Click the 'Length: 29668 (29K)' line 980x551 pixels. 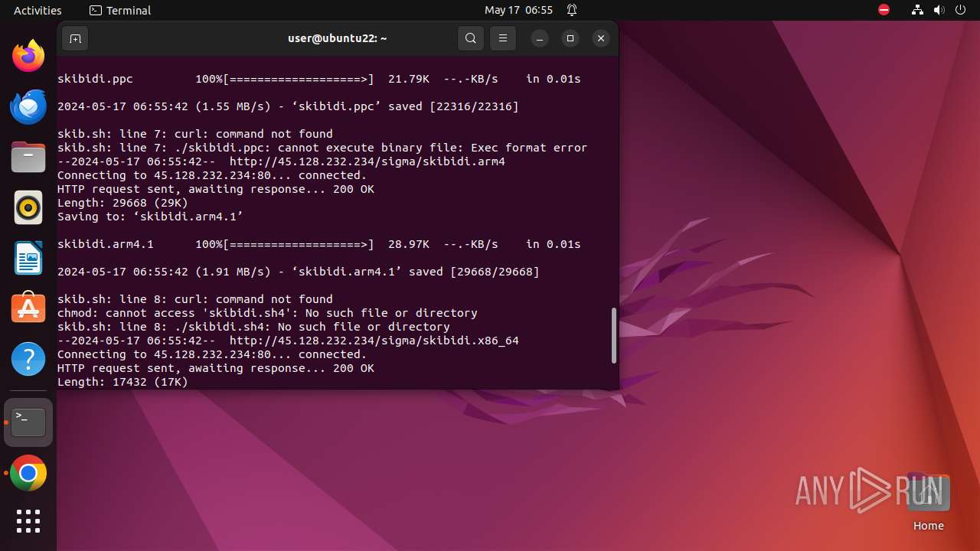pyautogui.click(x=122, y=203)
